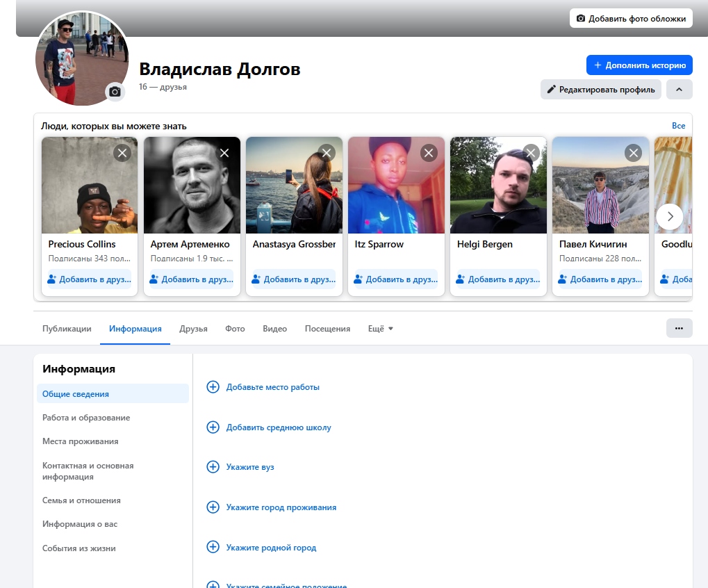Dismiss the Павел Кичигин suggestion card

coord(634,153)
